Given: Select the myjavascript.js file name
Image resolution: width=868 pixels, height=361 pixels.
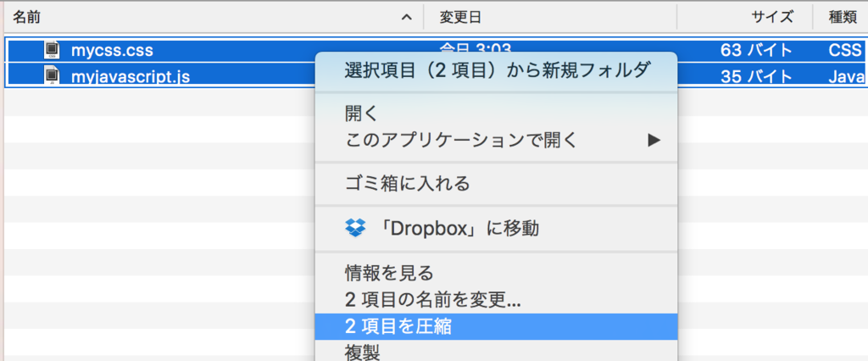Looking at the screenshot, I should (x=131, y=77).
